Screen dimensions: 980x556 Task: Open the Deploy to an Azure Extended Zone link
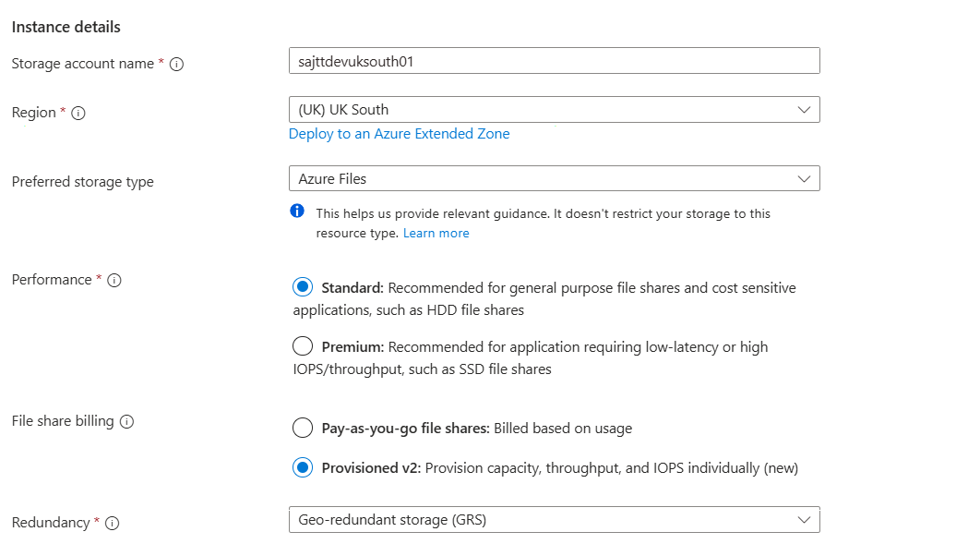pos(399,134)
